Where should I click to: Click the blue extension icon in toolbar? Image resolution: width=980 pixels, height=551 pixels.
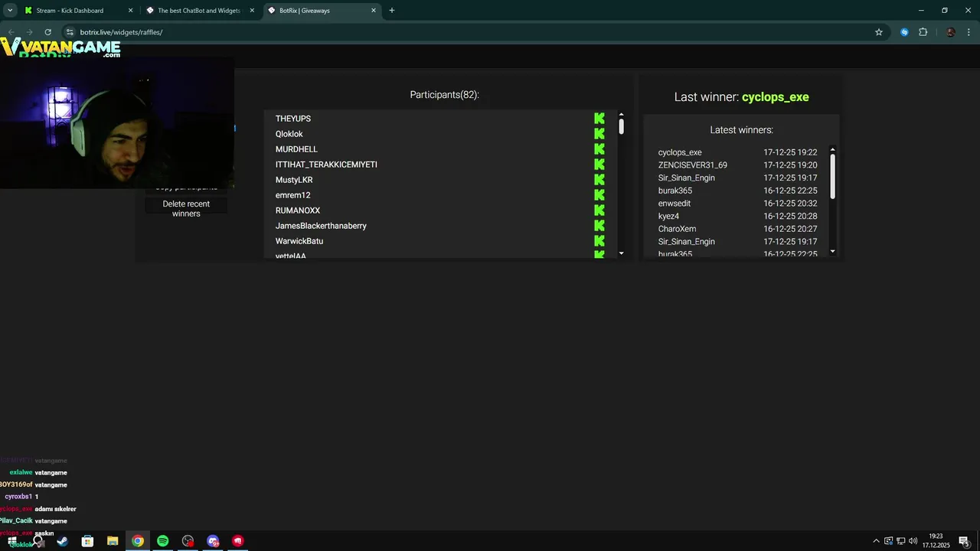904,32
